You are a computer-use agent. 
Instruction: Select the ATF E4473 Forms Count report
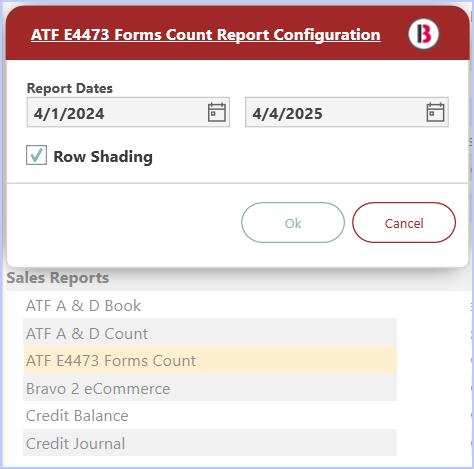[210, 360]
